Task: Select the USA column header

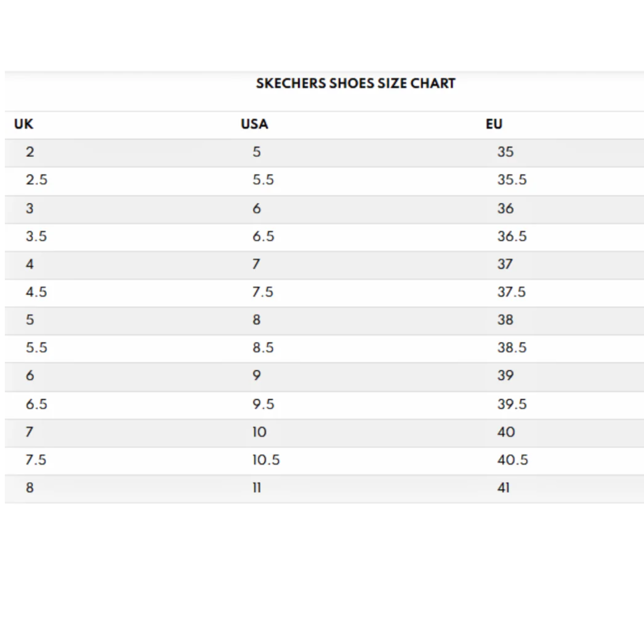Action: click(x=254, y=124)
